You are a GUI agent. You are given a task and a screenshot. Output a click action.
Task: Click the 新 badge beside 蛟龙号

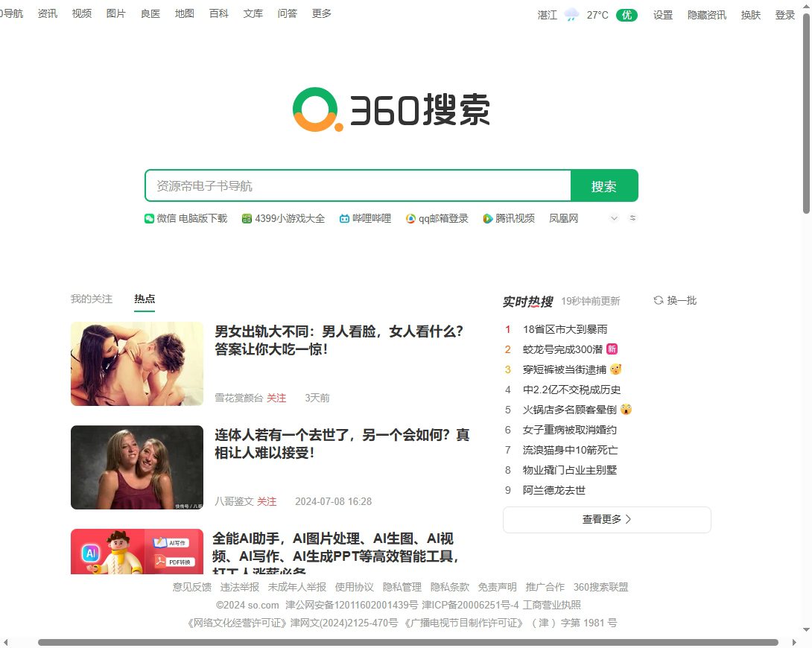click(612, 349)
